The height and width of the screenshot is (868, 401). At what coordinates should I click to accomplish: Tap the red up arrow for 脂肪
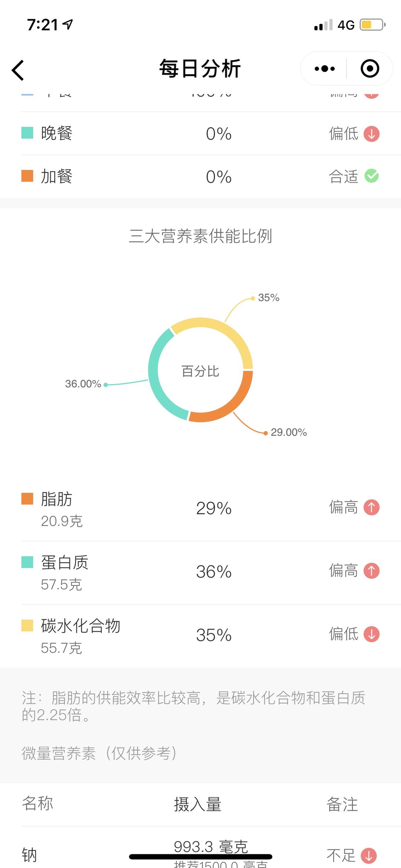pyautogui.click(x=371, y=507)
